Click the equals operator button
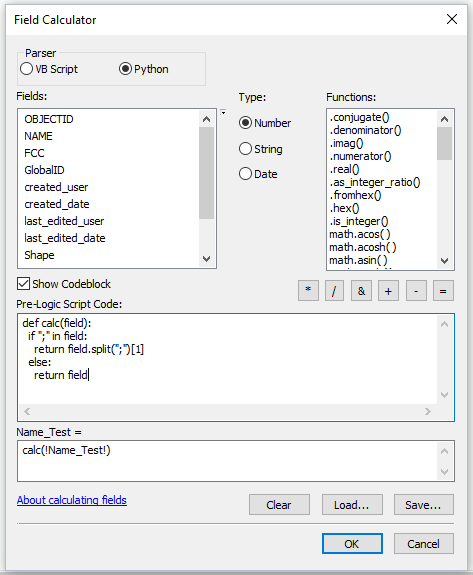473x575 pixels. point(443,290)
